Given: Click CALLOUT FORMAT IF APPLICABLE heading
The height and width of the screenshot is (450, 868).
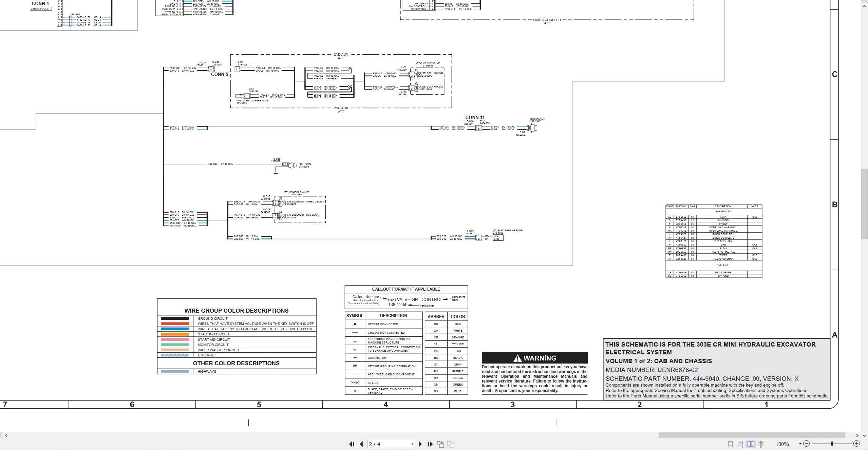Looking at the screenshot, I should (406, 289).
